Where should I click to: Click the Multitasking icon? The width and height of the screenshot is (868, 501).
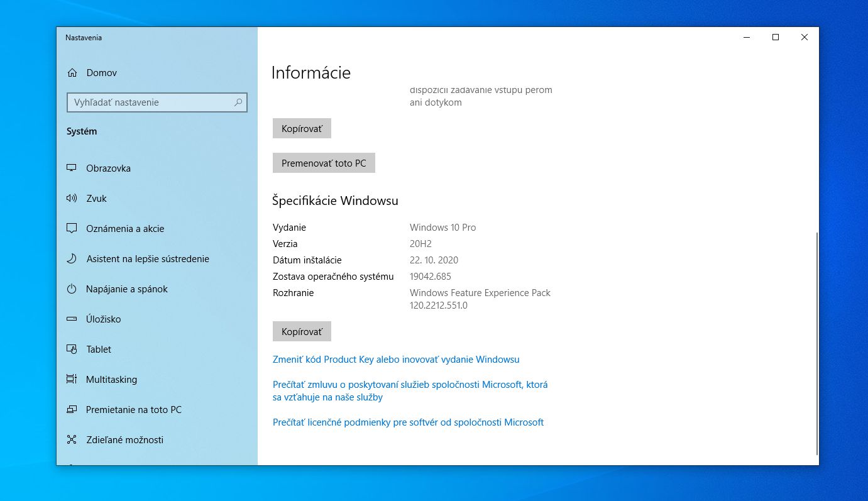pyautogui.click(x=72, y=380)
